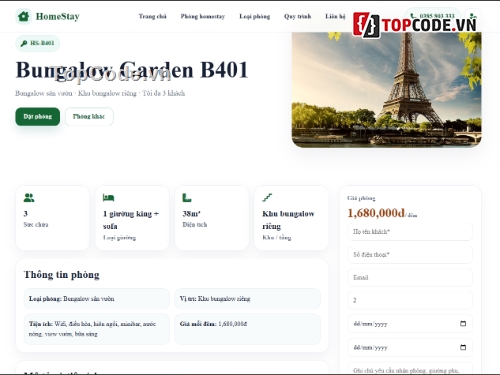Open the HomeStay brand name link

click(x=58, y=16)
